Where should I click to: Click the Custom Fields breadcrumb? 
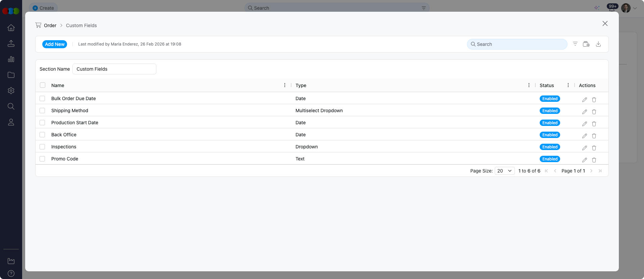pyautogui.click(x=81, y=25)
